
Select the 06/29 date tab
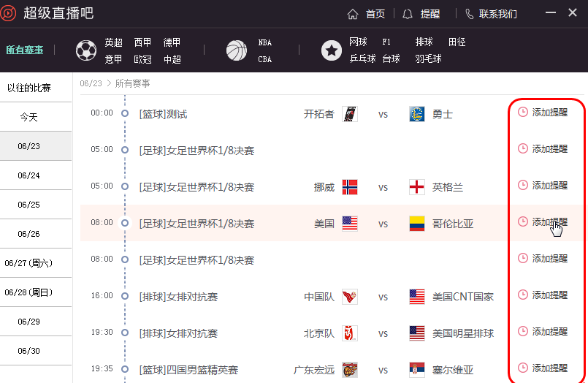[x=36, y=322]
